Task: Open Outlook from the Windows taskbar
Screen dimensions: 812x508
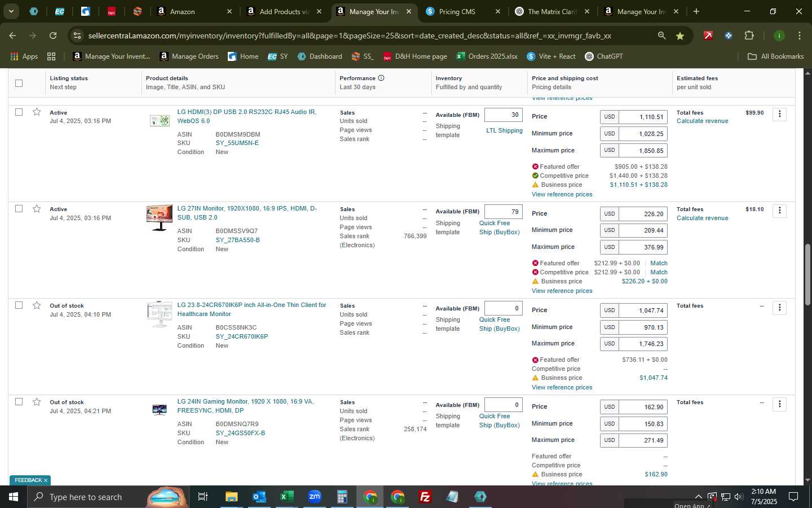Action: 259,497
